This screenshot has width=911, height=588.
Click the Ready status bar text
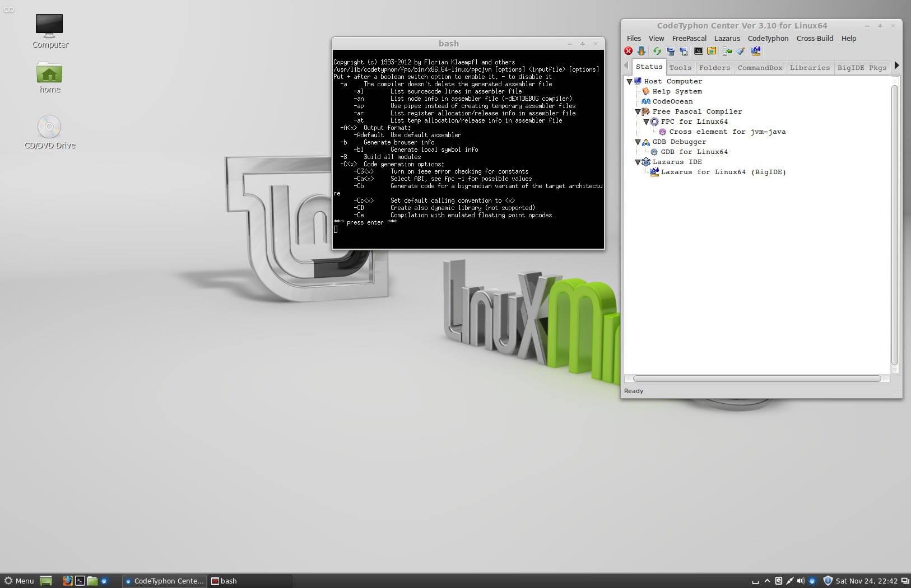[634, 391]
